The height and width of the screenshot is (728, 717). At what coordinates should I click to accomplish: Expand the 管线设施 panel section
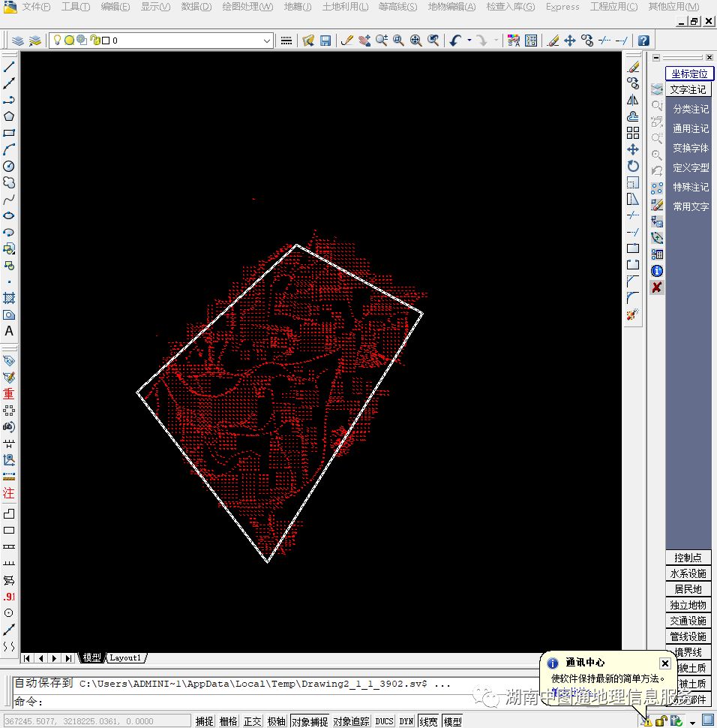[688, 636]
